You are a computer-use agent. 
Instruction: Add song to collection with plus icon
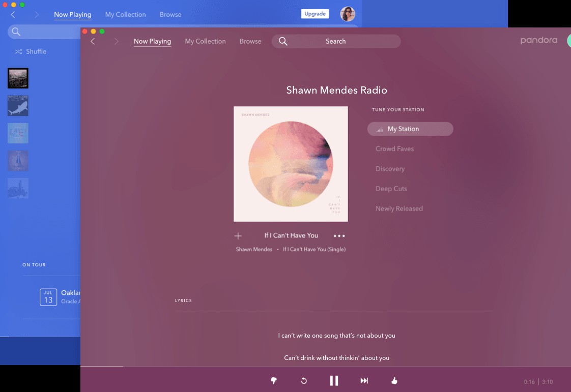click(238, 236)
